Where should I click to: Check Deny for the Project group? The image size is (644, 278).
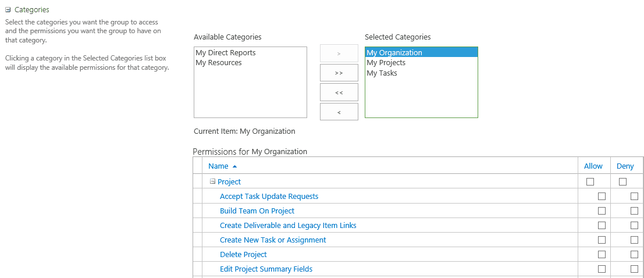(622, 181)
